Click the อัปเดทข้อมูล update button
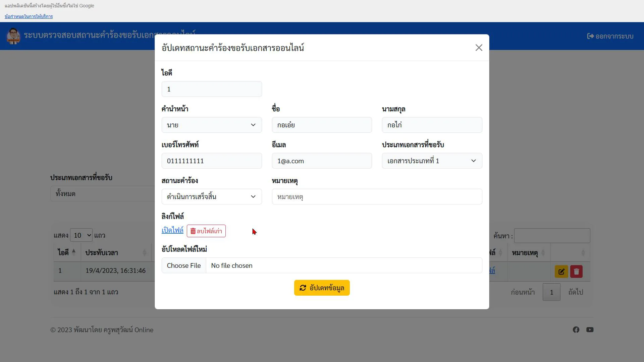 [322, 288]
